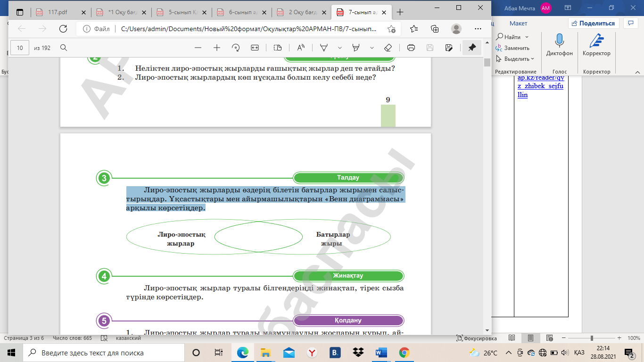This screenshot has width=644, height=362.
Task: Add this page to favorites
Action: [391, 29]
